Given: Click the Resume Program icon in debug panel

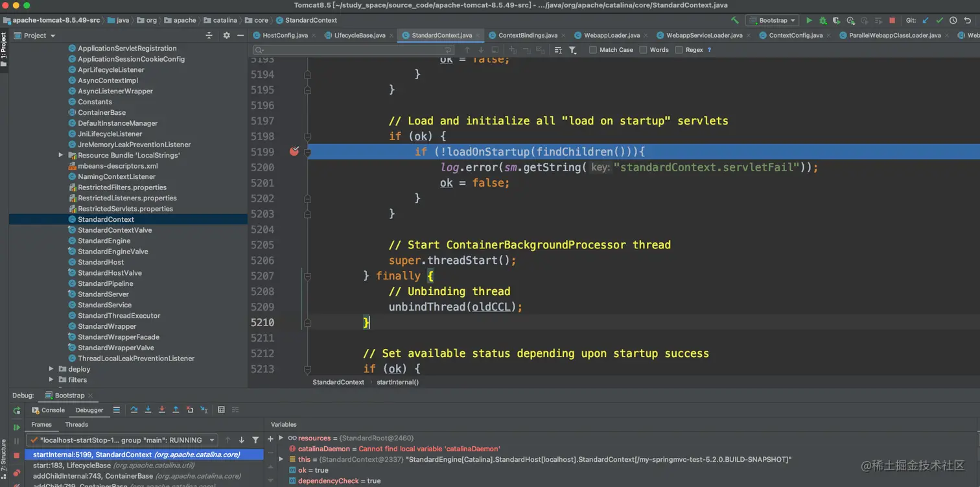Looking at the screenshot, I should (17, 427).
